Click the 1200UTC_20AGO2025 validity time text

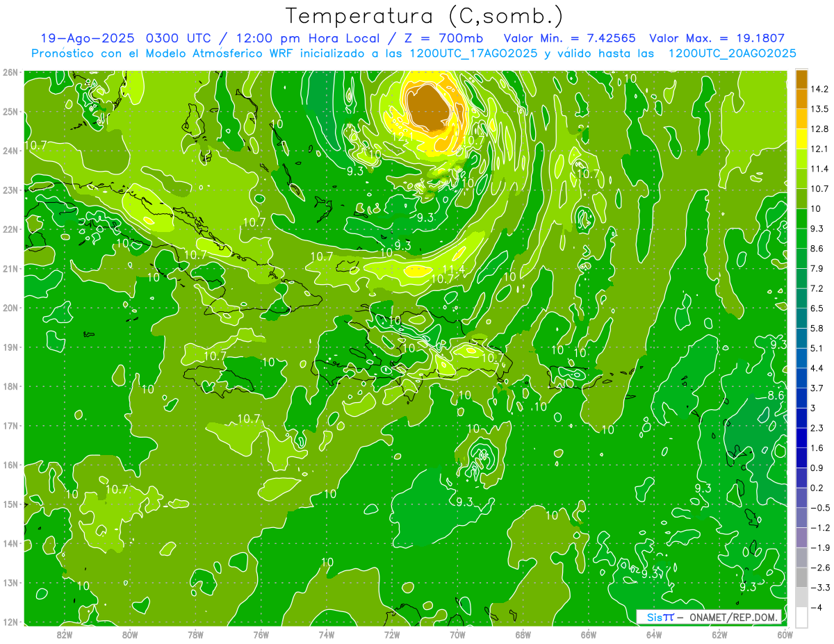(732, 53)
